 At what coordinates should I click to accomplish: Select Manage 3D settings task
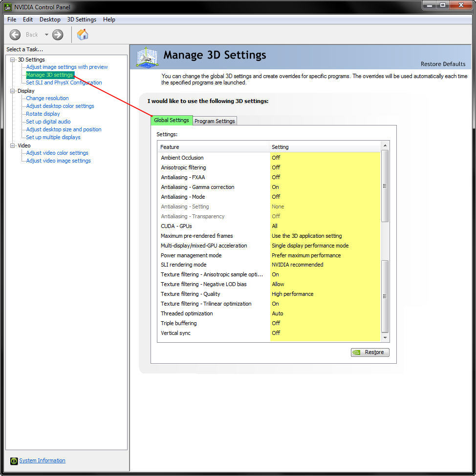49,75
